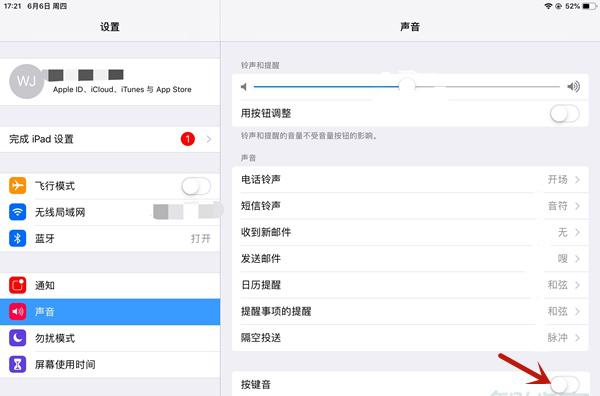Tap the low volume speaker icon

pos(244,87)
